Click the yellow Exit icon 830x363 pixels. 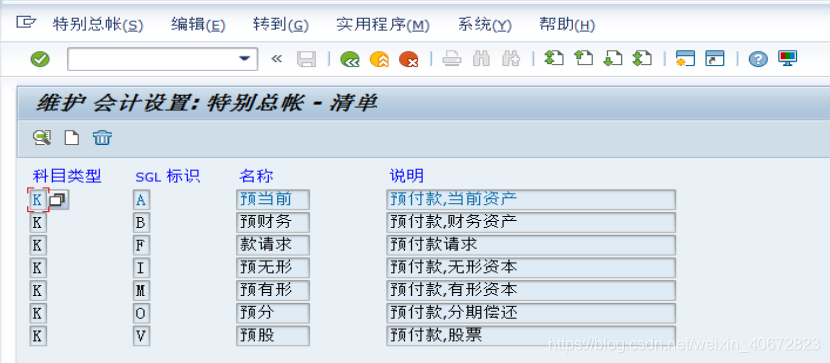[x=379, y=59]
